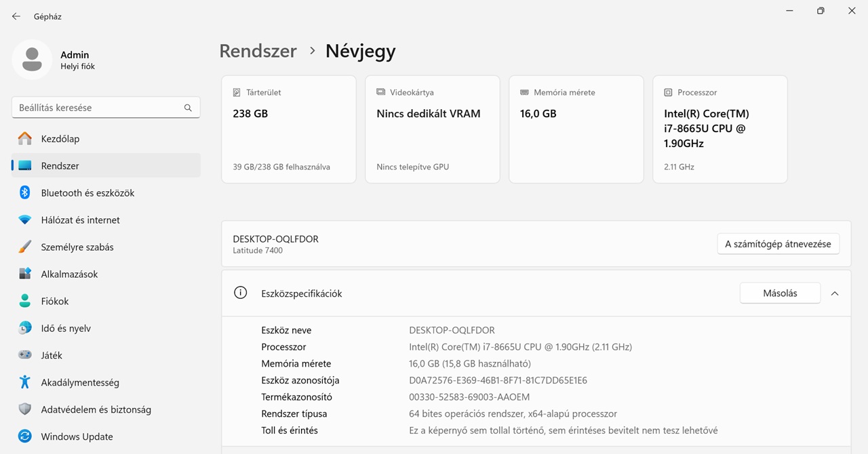
Task: Click the Akadálymentesség figure icon
Action: 25,382
